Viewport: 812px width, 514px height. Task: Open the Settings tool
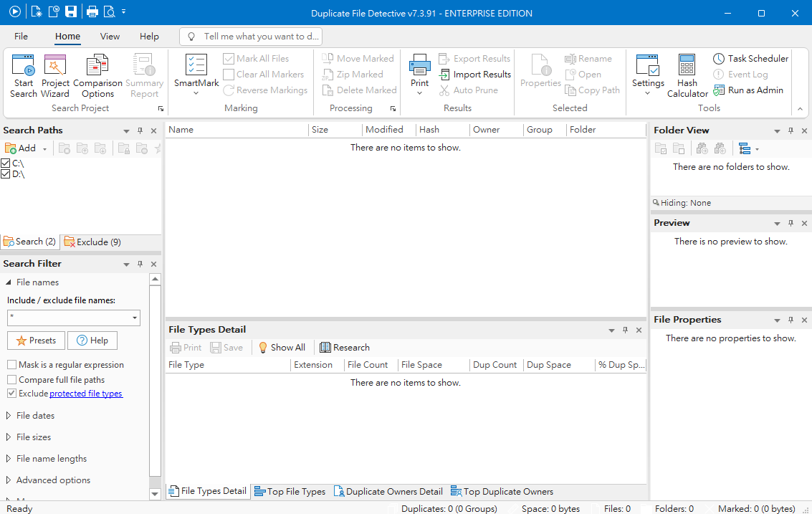tap(648, 75)
